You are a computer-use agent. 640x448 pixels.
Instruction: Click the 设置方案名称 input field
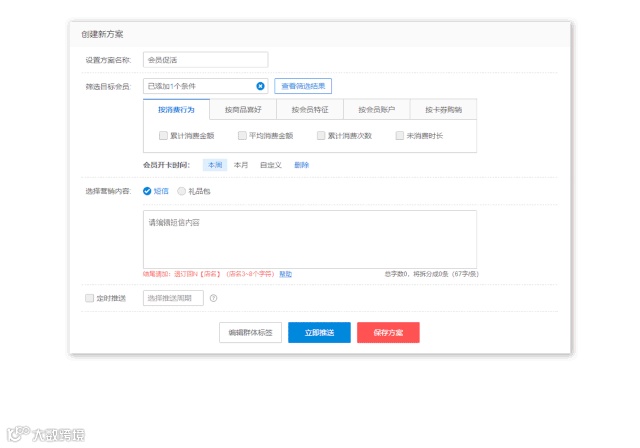click(x=205, y=60)
